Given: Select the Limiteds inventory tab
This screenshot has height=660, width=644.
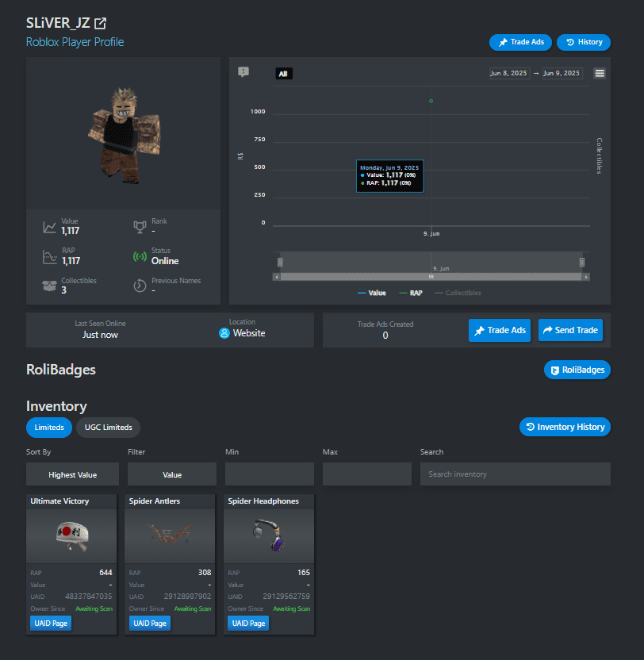Looking at the screenshot, I should [49, 428].
